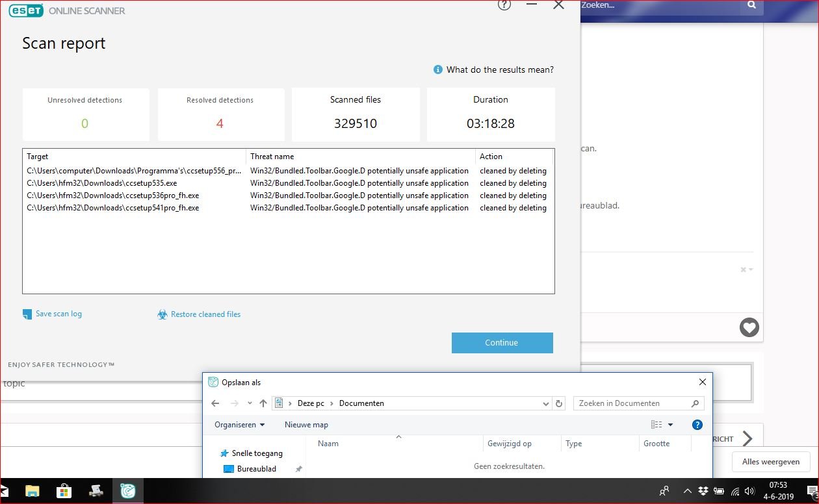The width and height of the screenshot is (819, 504).
Task: Click the Nieuwe map button
Action: point(306,425)
